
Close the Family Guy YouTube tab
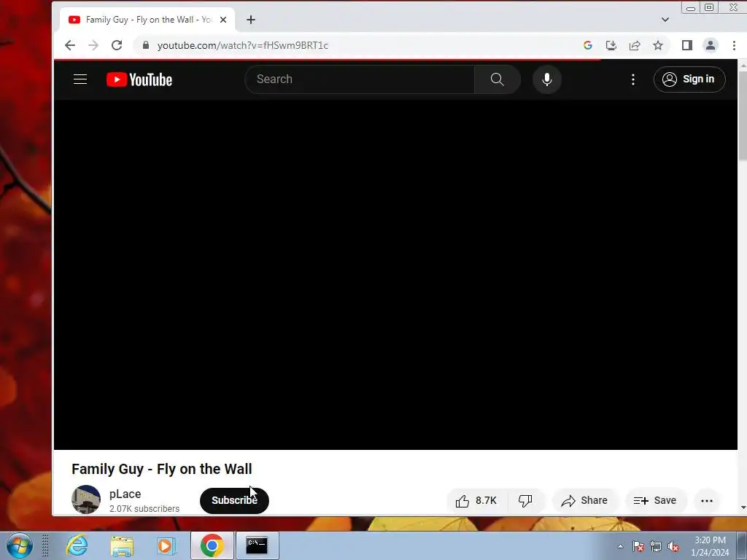coord(223,20)
